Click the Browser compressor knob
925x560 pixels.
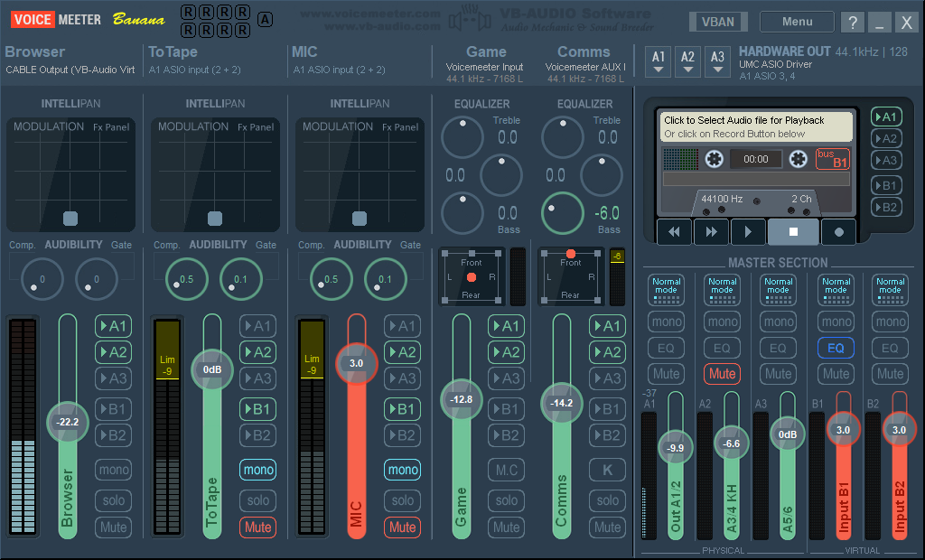42,279
